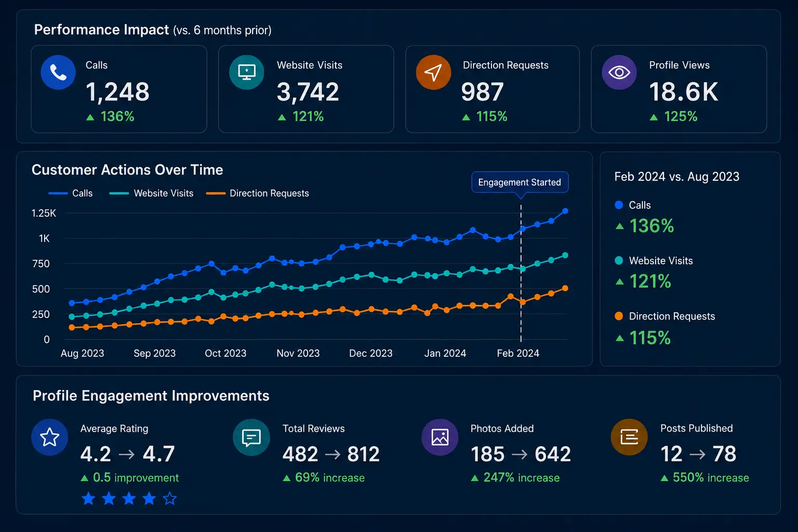Screen dimensions: 798x532
Task: Click the 12 → 78 posts value
Action: tap(698, 454)
